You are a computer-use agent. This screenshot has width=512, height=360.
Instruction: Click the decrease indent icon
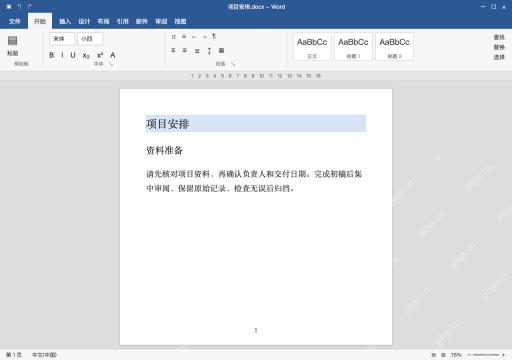tap(194, 37)
